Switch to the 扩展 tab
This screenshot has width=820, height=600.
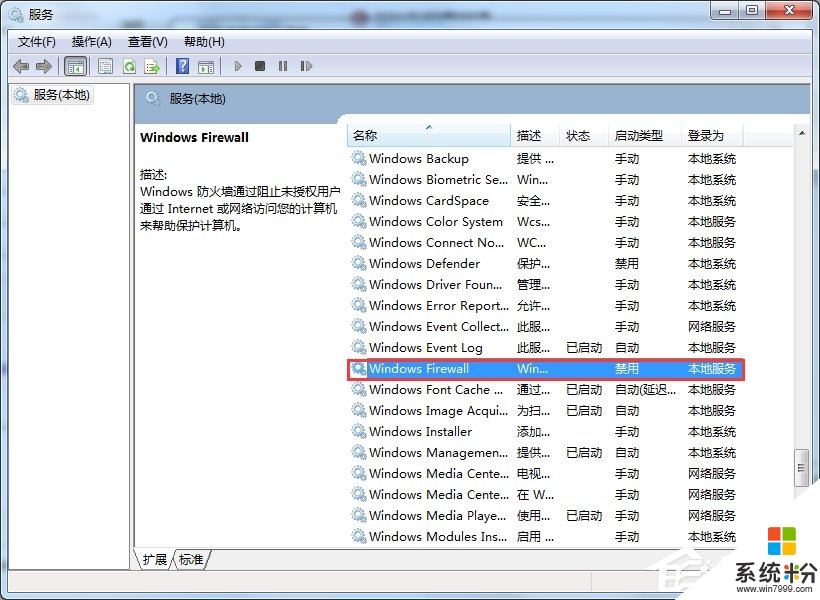click(x=154, y=560)
